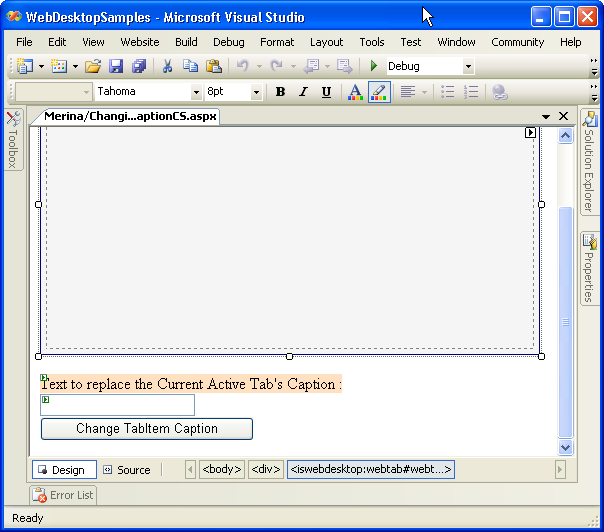604x532 pixels.
Task: Toggle Italic formatting
Action: click(x=303, y=92)
